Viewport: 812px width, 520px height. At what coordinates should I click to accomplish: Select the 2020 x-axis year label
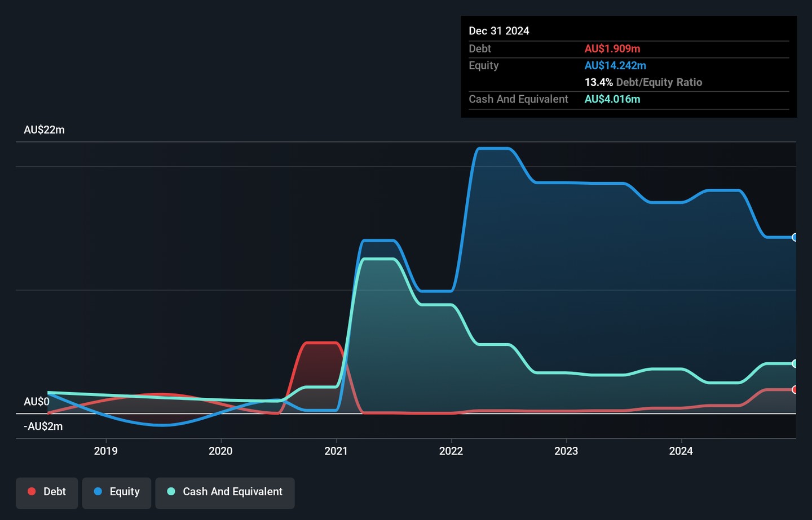pyautogui.click(x=220, y=451)
